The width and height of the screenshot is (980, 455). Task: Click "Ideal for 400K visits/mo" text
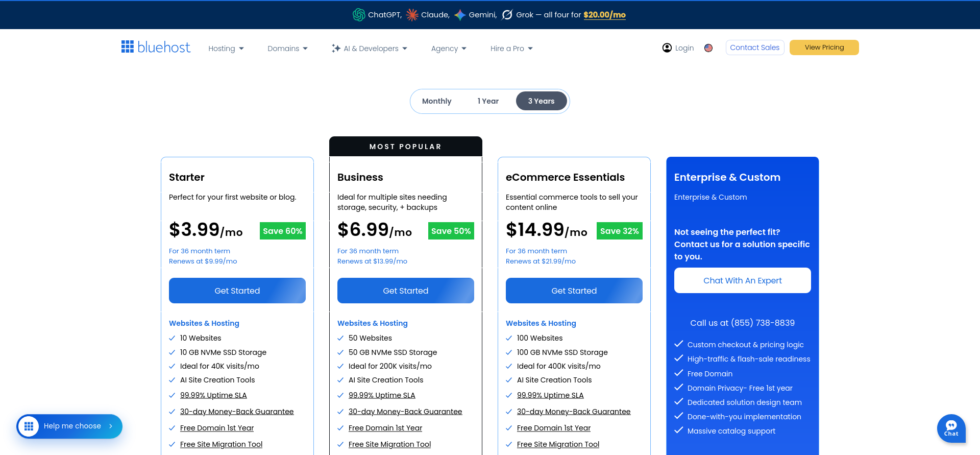[558, 366]
